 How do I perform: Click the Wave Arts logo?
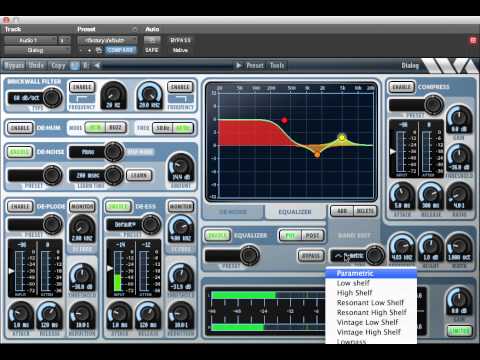tap(450, 66)
